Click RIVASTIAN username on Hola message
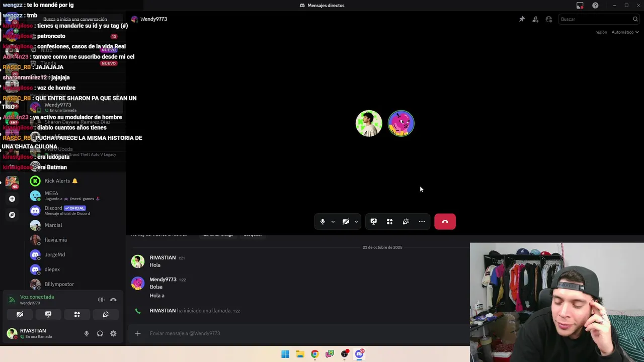Viewport: 644px width, 362px height. tap(163, 258)
